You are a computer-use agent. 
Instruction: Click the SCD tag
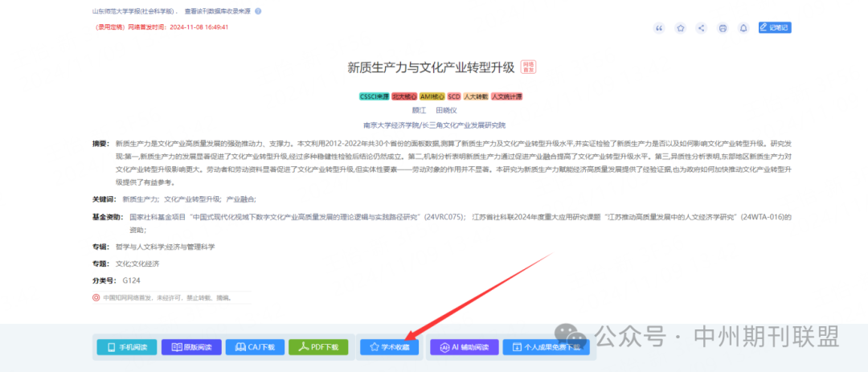tap(454, 96)
